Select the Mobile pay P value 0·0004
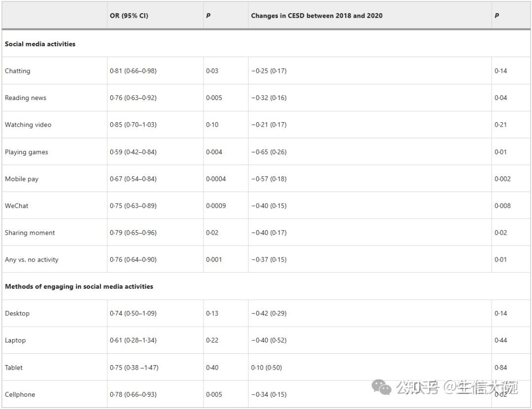The image size is (532, 409). [x=216, y=179]
